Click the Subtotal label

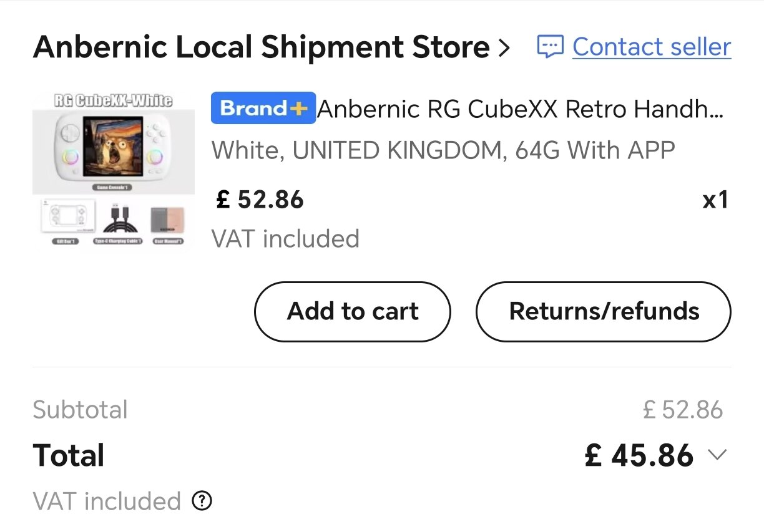click(80, 410)
